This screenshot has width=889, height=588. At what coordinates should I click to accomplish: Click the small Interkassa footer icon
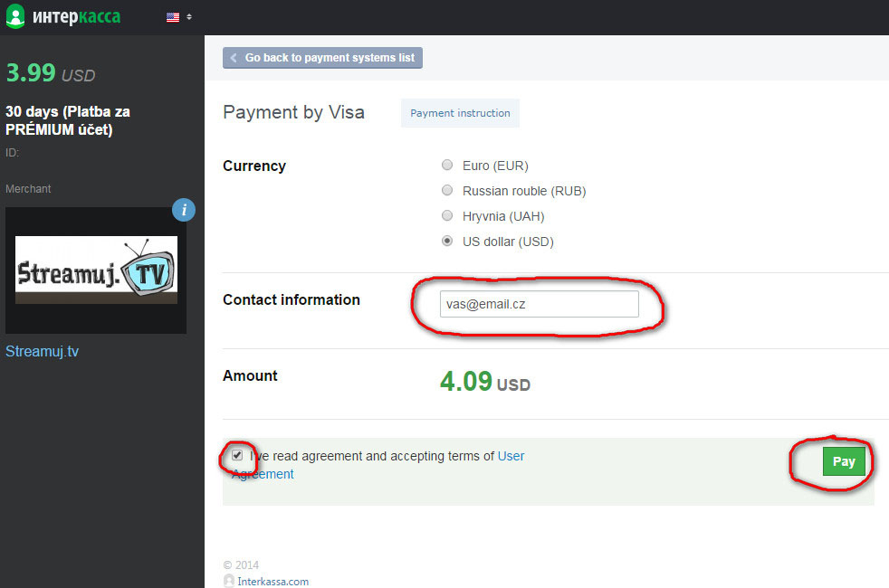coord(228,581)
